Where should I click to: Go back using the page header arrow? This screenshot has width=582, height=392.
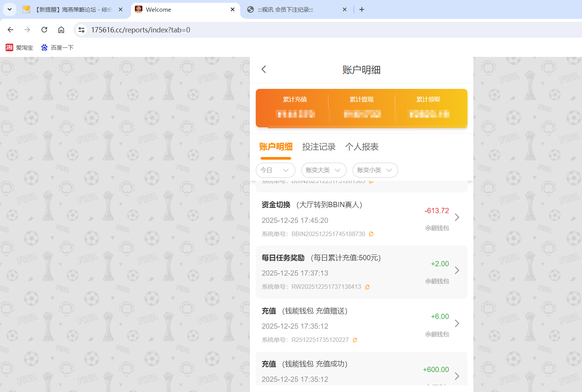click(263, 69)
